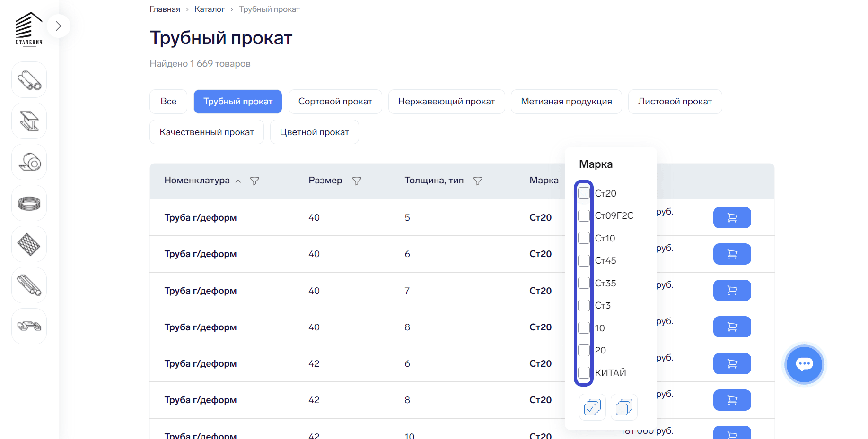This screenshot has height=439, width=868.
Task: Open the rolled sheet coil category icon
Action: coord(29,162)
